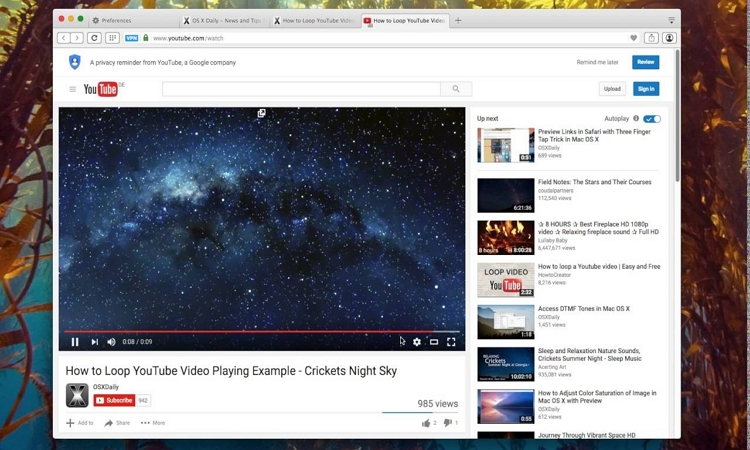This screenshot has height=450, width=750.
Task: Open 8 HOURS Best Fireplace video thumbnail
Action: [506, 237]
